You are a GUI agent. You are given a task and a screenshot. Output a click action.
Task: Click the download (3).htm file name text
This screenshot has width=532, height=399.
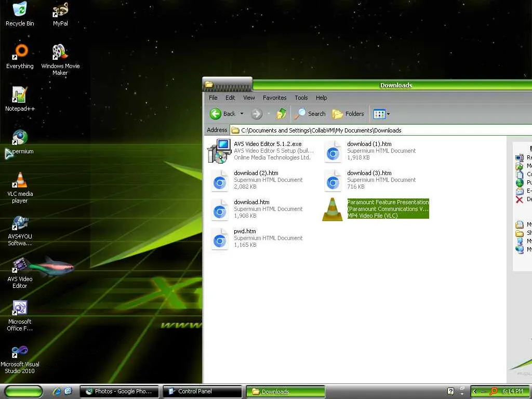369,173
